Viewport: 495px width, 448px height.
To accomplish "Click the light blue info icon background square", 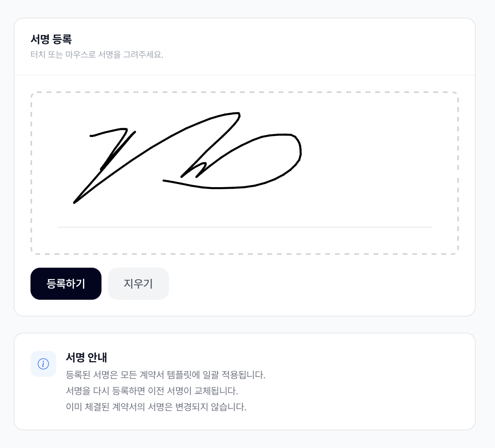I will point(43,364).
